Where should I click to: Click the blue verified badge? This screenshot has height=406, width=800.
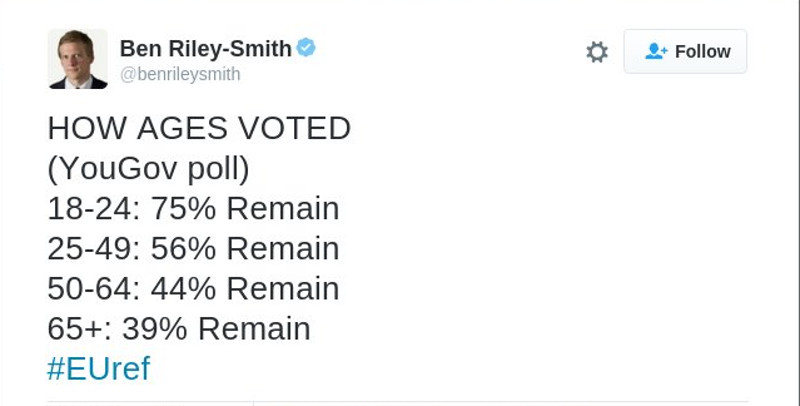307,47
